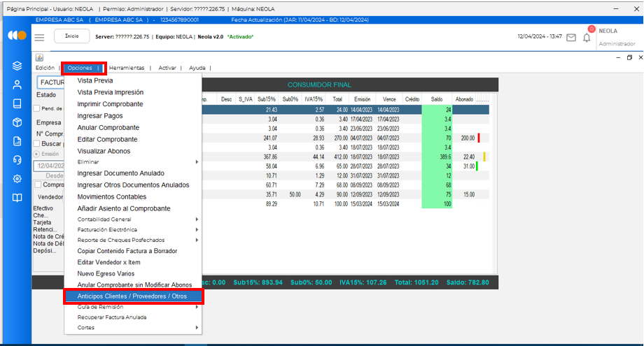Click the Inicio button
Image resolution: width=644 pixels, height=346 pixels.
pos(71,36)
